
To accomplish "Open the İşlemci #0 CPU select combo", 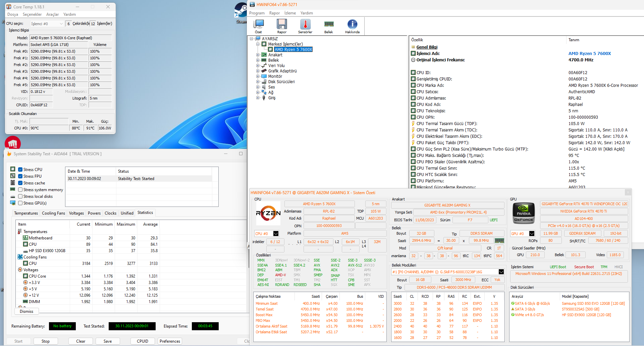I will [47, 24].
